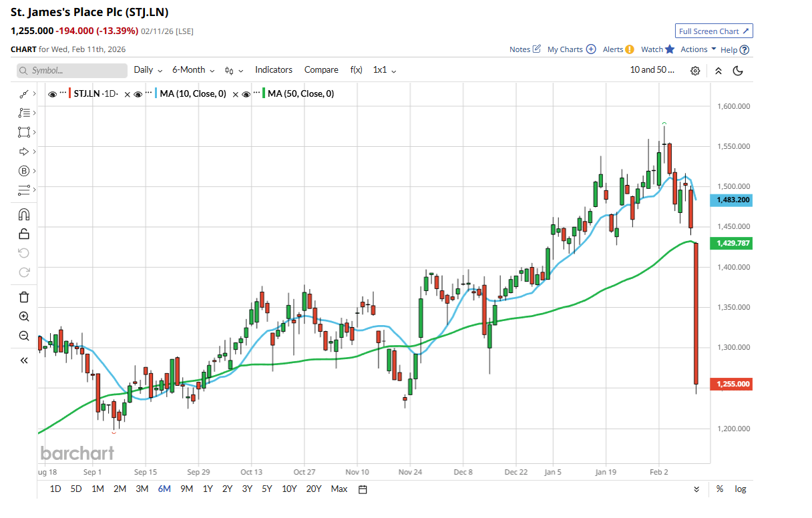The height and width of the screenshot is (518, 812).
Task: Switch to dark mode with the moon icon
Action: 738,70
